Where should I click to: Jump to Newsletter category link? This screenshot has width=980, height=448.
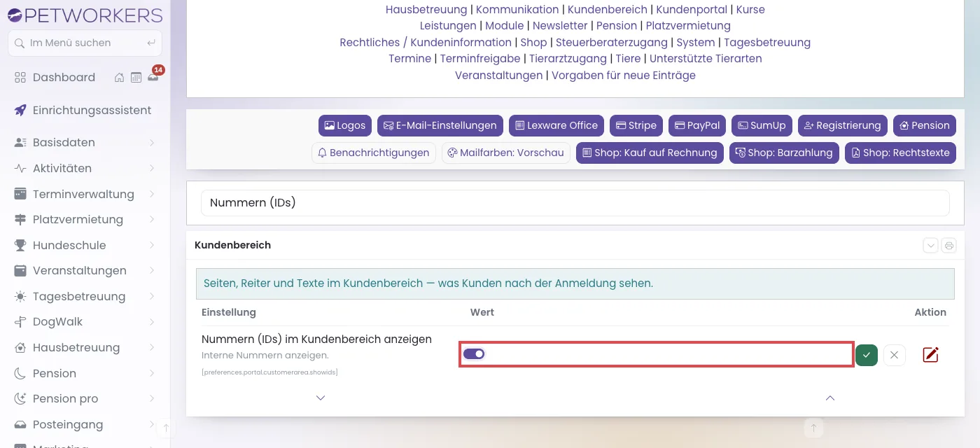(560, 26)
